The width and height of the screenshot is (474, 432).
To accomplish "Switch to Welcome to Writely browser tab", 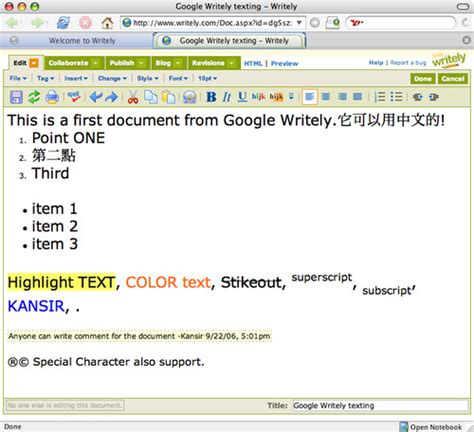I will [82, 41].
